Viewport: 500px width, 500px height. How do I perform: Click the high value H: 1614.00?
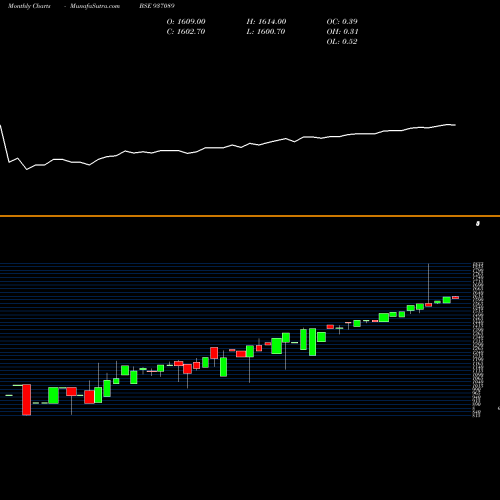[x=266, y=22]
